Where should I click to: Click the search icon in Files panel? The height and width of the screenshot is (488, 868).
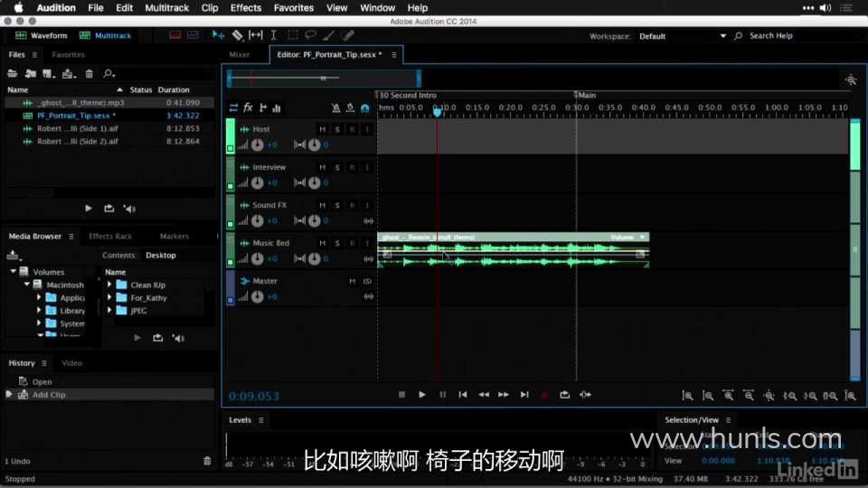click(x=108, y=73)
